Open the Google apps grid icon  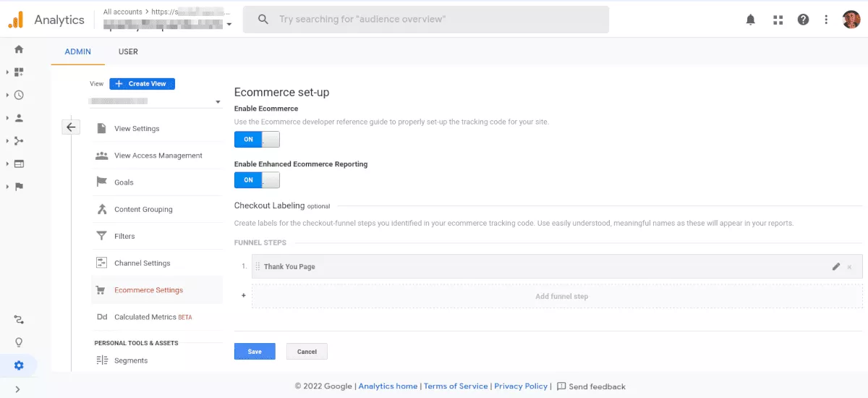[778, 20]
